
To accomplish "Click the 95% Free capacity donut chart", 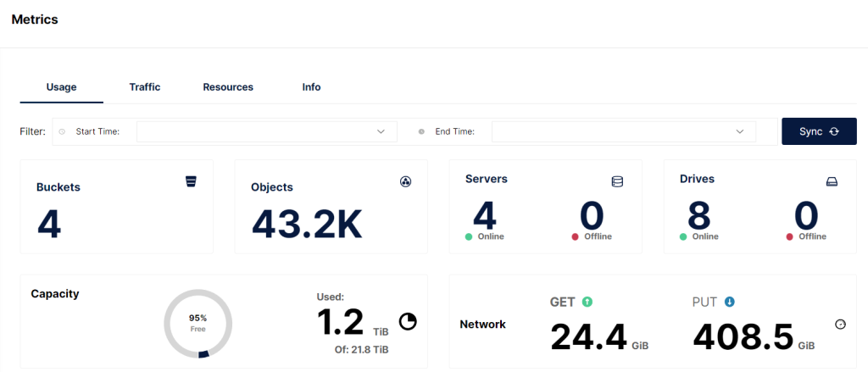I will (198, 324).
